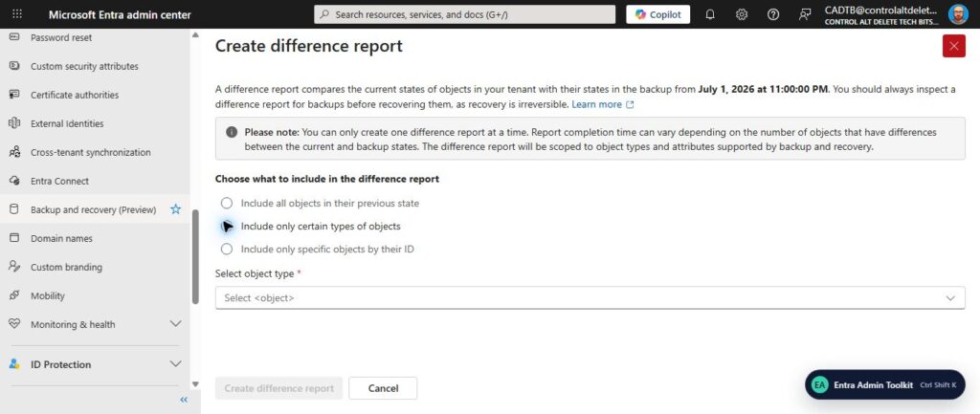The image size is (980, 414).
Task: Click the Backup and recovery database icon
Action: [14, 209]
